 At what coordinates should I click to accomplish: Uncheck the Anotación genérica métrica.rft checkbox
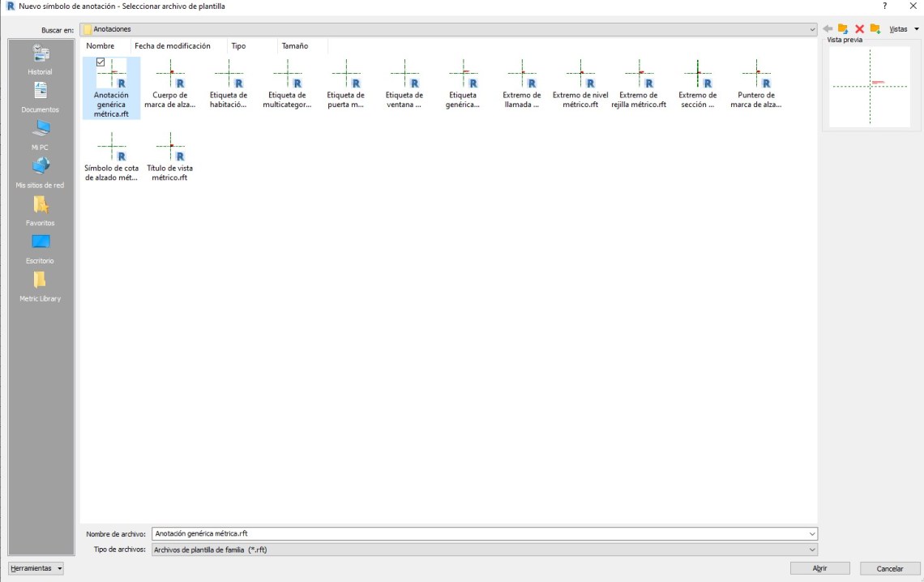tap(101, 62)
